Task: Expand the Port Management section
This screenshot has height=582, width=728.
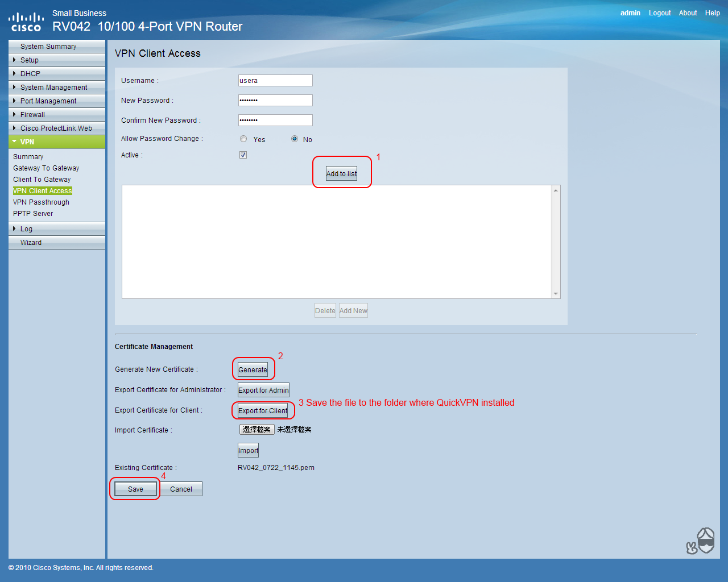Action: pyautogui.click(x=57, y=101)
